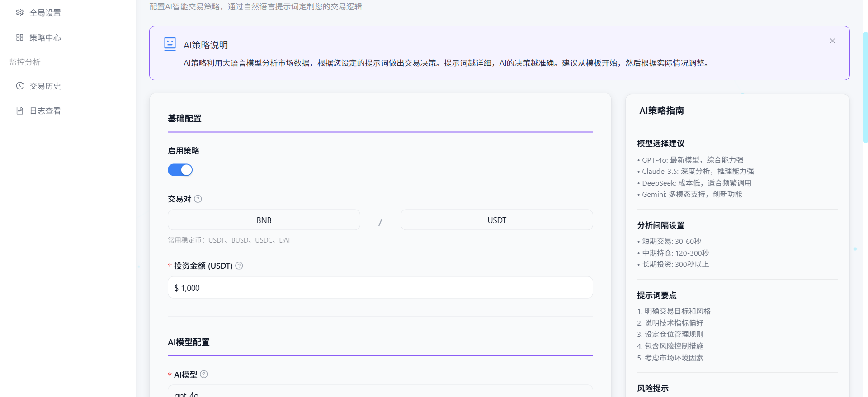Image resolution: width=868 pixels, height=397 pixels.
Task: Click help icon next to AI模型 label
Action: (x=204, y=374)
